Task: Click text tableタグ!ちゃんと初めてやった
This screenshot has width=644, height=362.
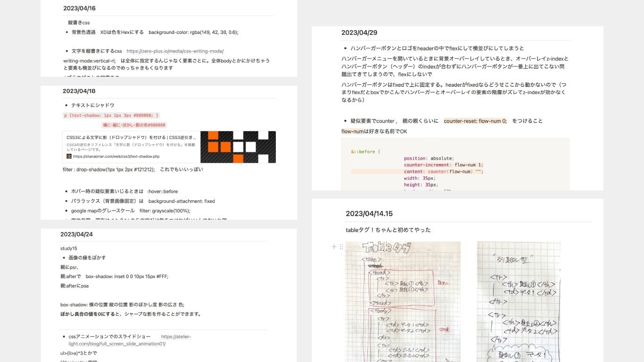Action: pyautogui.click(x=388, y=230)
